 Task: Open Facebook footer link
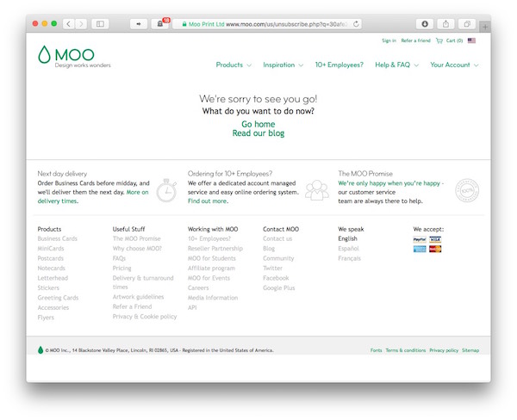tap(276, 278)
